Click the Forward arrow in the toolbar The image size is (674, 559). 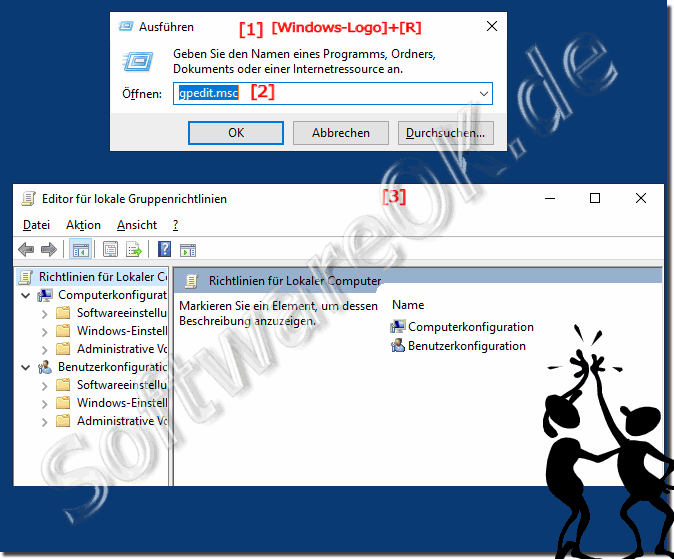pos(49,249)
